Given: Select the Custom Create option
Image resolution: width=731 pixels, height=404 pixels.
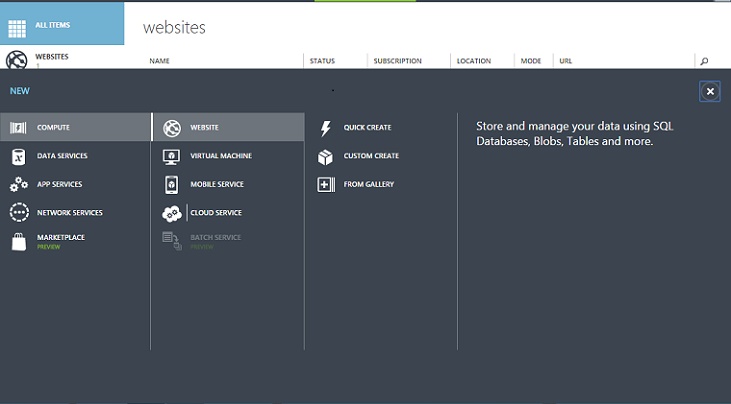Looking at the screenshot, I should [370, 156].
